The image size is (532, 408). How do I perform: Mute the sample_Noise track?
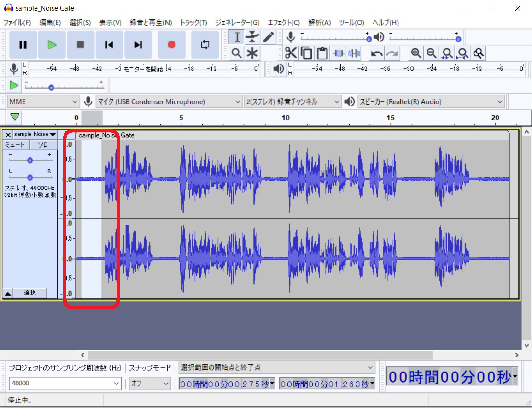(15, 145)
